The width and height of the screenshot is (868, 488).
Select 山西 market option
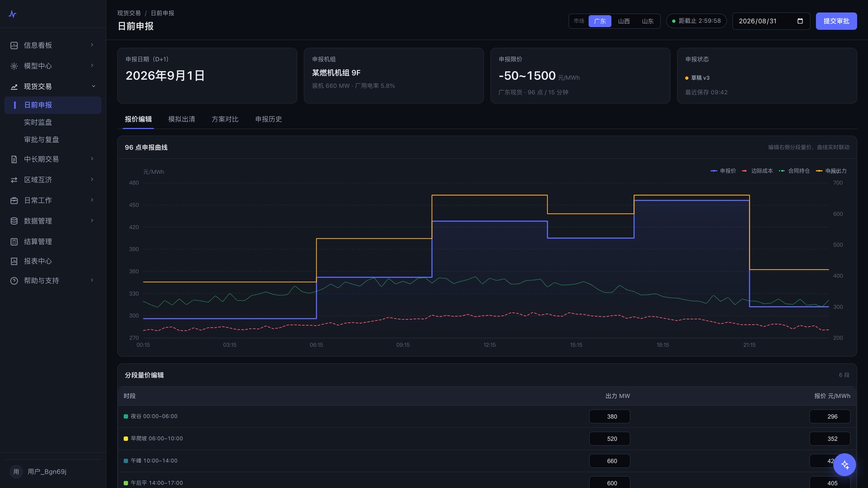(x=624, y=21)
